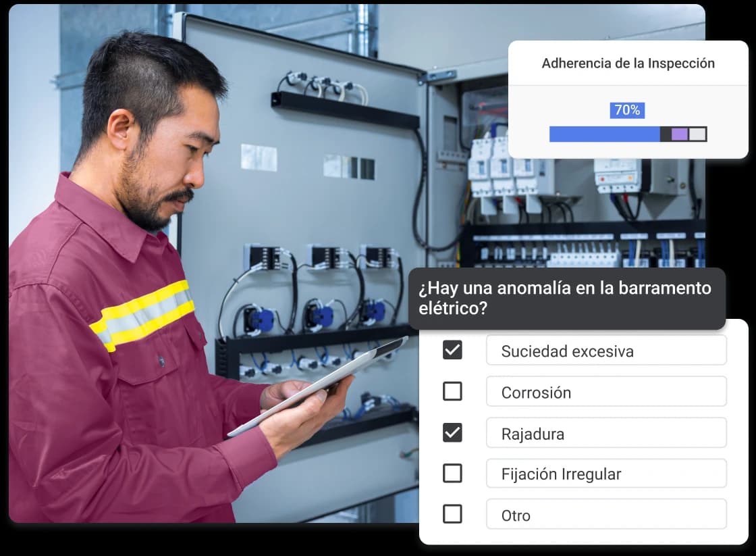Uncheck the Rajadura checkbox
The height and width of the screenshot is (556, 756).
(x=452, y=432)
